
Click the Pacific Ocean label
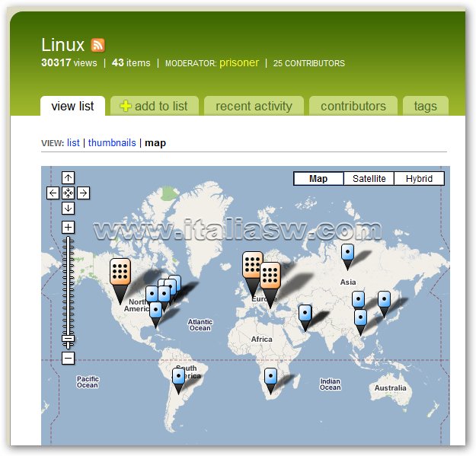pyautogui.click(x=88, y=382)
